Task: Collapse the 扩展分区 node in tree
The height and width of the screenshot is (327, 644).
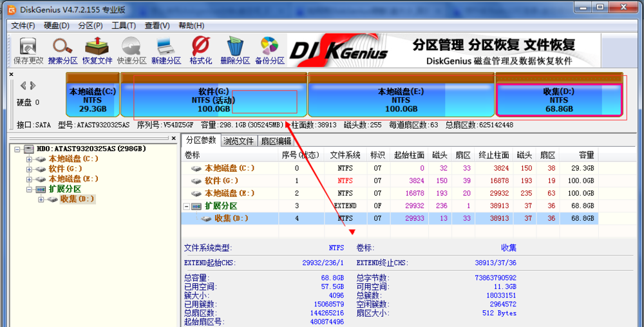Action: click(x=29, y=189)
